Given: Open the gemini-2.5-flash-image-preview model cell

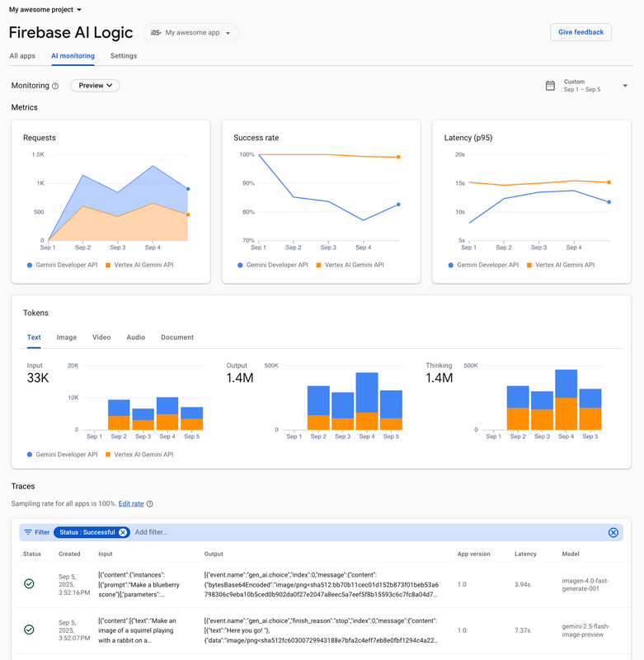Looking at the screenshot, I should click(585, 630).
